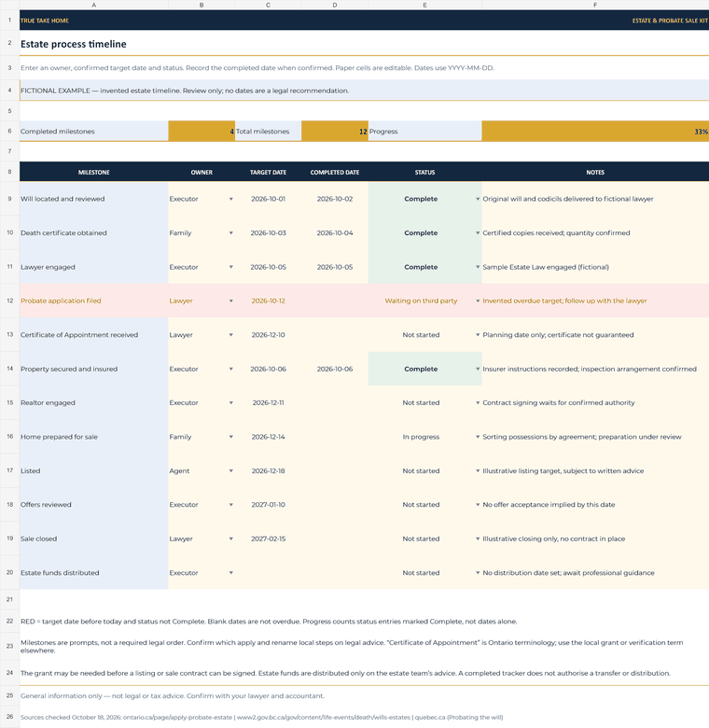709x728 pixels.
Task: Open status dropdown for Sale closed
Action: coord(478,539)
